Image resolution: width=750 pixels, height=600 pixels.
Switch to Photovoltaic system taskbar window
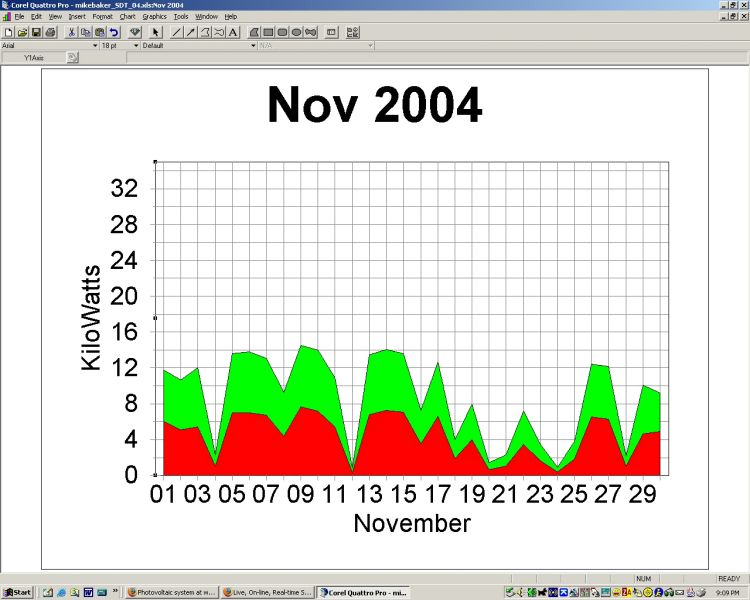pyautogui.click(x=171, y=593)
